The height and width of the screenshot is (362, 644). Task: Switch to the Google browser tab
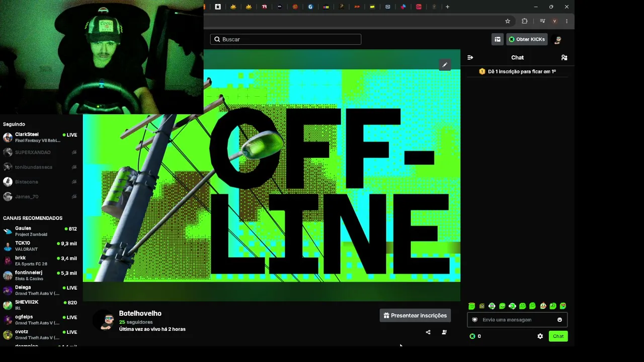pyautogui.click(x=310, y=7)
